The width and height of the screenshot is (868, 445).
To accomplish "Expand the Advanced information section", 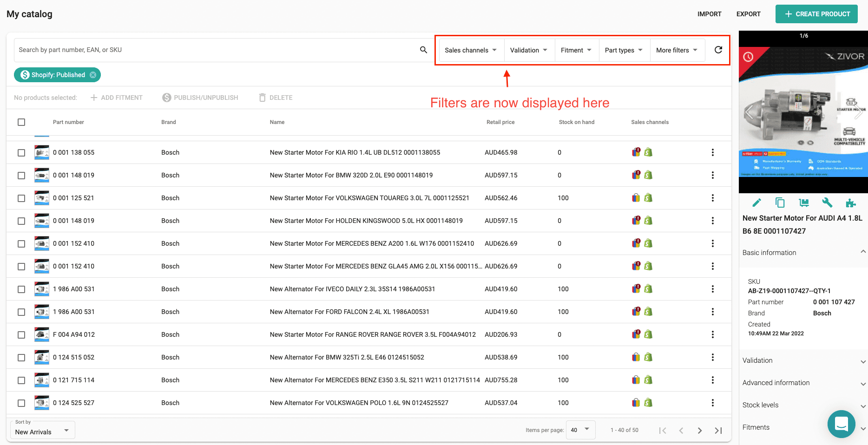I will pyautogui.click(x=803, y=383).
